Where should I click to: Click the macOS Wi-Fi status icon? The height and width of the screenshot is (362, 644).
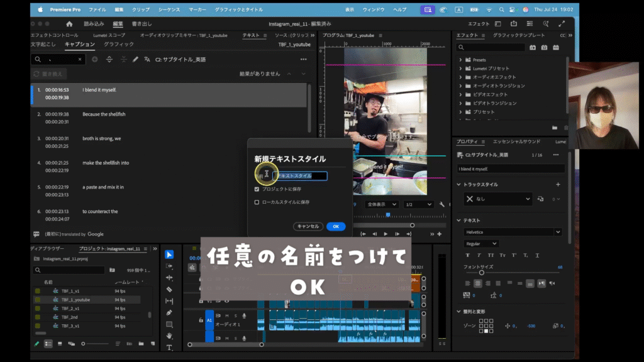coord(489,9)
